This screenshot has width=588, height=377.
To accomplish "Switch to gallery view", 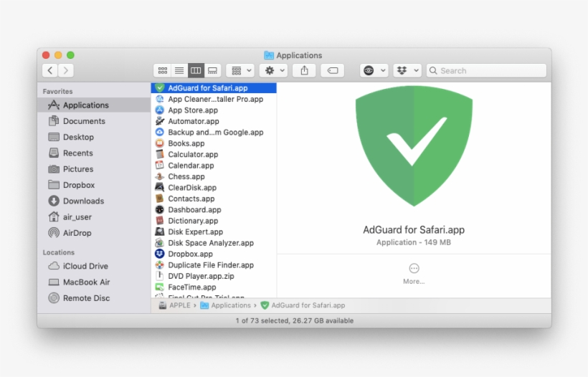I will [213, 70].
